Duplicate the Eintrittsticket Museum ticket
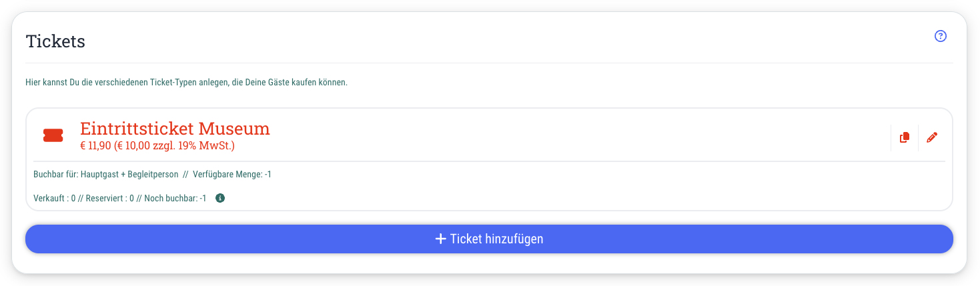The image size is (980, 286). [x=905, y=137]
